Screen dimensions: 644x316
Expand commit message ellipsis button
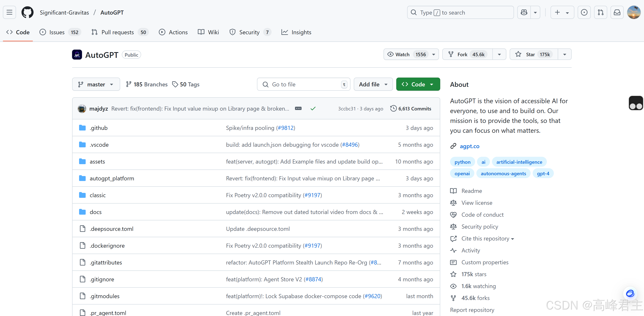coord(298,108)
